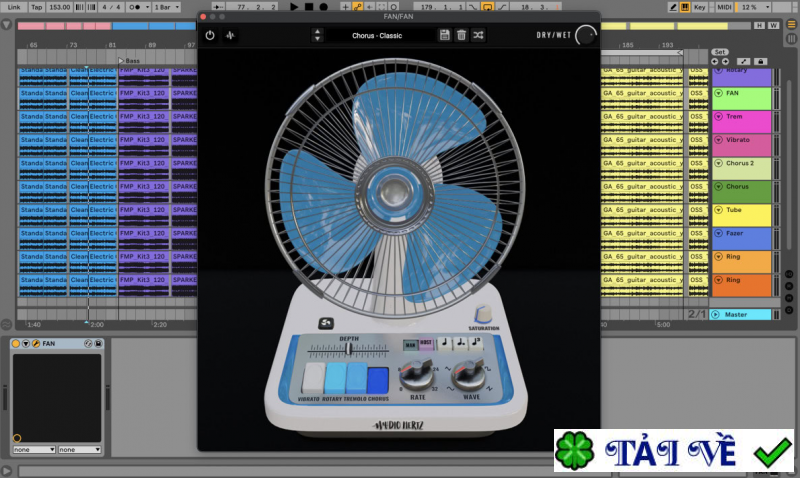The height and width of the screenshot is (478, 800).
Task: Delete the current preset with the trash icon
Action: (461, 35)
